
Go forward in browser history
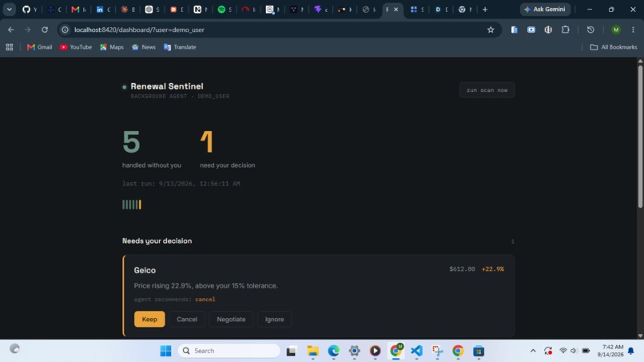(x=27, y=30)
